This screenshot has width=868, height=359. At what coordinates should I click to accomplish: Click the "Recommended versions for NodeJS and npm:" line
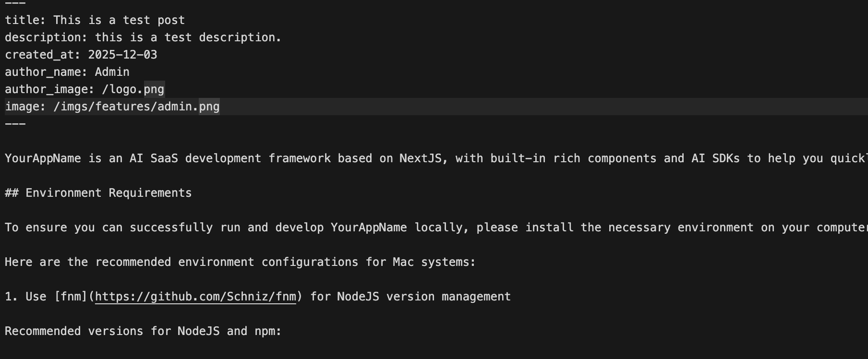(x=143, y=331)
